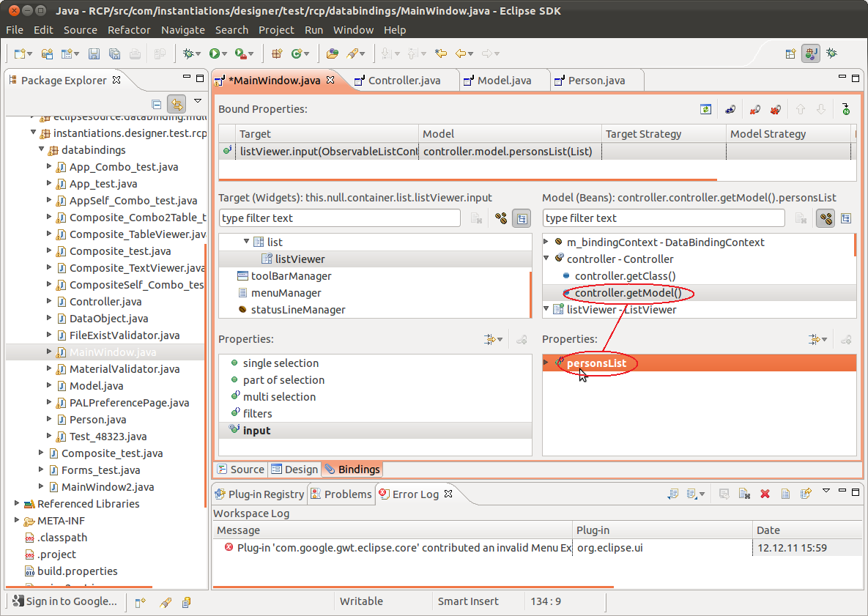Click the delete all bindings icon
Viewport: 868px width, 616px height.
coord(776,110)
